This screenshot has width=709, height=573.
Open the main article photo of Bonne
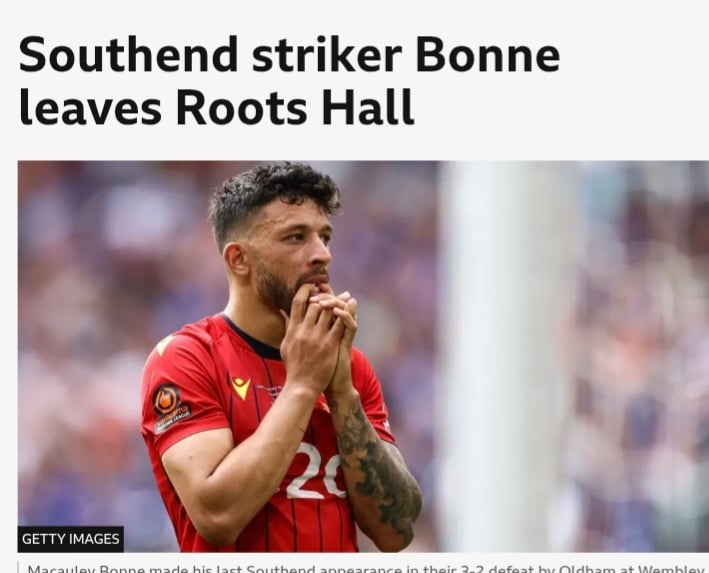pos(363,356)
